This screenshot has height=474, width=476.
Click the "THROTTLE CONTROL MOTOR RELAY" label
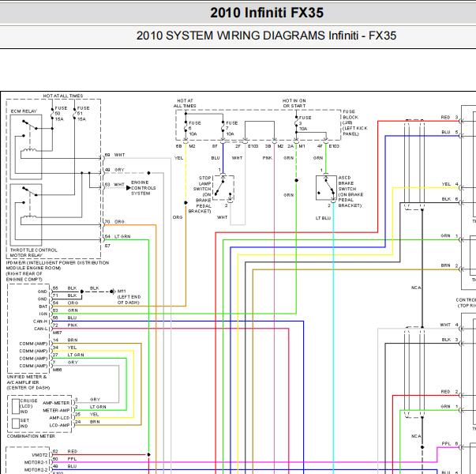(x=34, y=253)
